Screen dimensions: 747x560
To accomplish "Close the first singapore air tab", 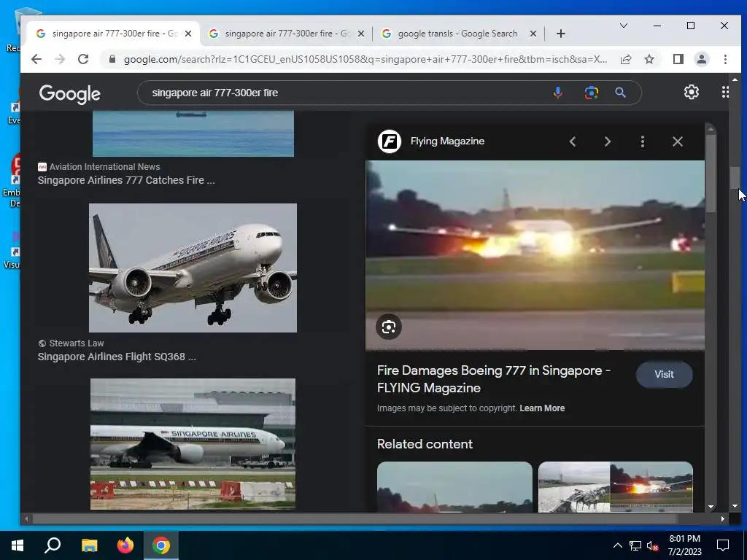I will (188, 34).
